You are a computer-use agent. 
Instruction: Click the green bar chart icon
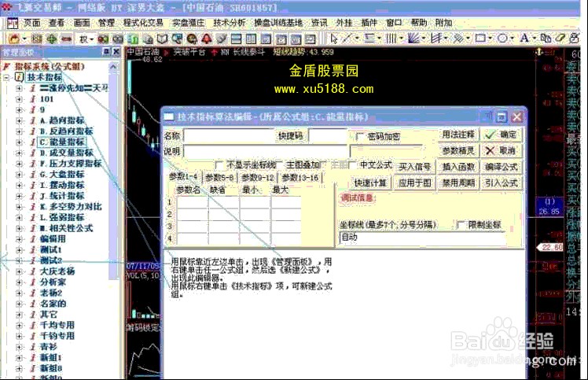(x=133, y=39)
